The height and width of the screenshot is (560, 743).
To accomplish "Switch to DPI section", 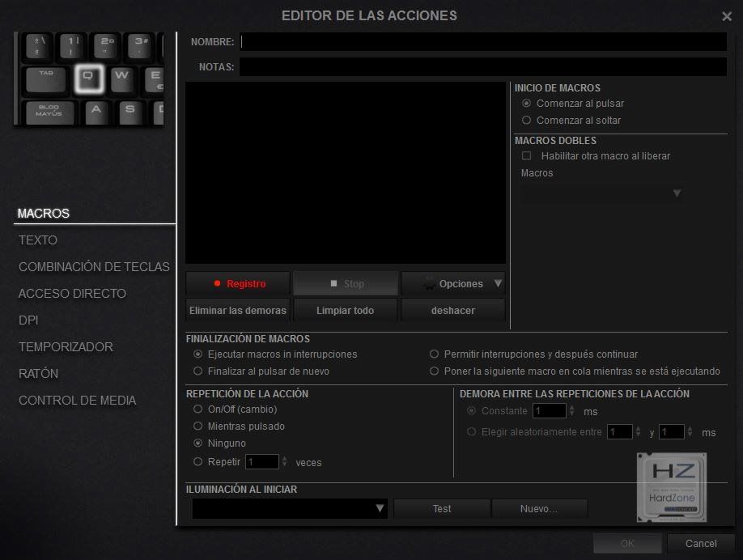I will pos(28,320).
